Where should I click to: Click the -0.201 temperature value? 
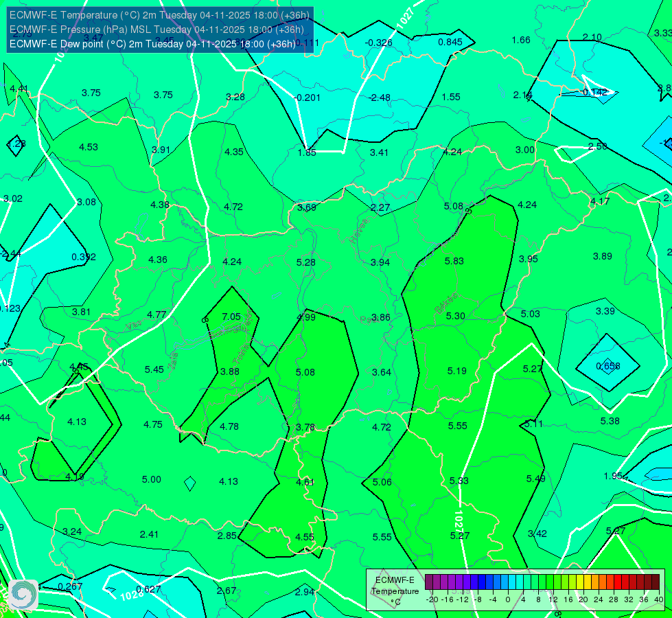[306, 98]
